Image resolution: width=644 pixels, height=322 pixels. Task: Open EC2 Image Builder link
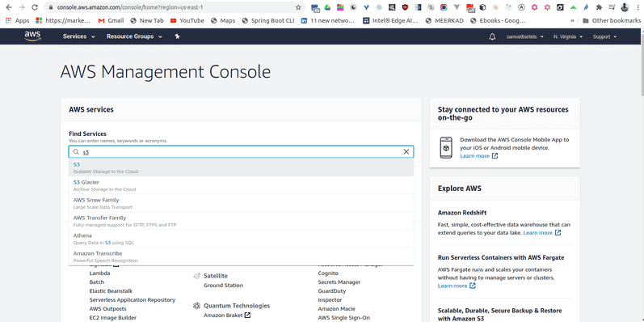tap(113, 317)
